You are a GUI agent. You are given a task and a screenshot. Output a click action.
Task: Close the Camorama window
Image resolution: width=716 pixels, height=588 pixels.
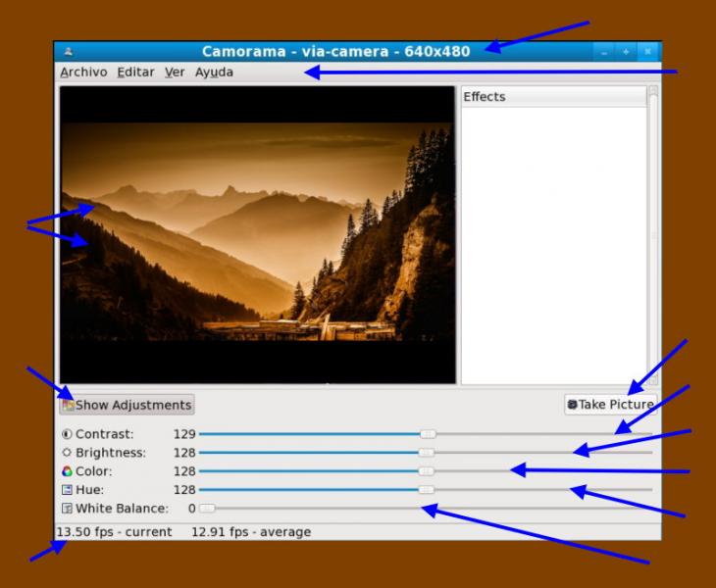tap(647, 52)
